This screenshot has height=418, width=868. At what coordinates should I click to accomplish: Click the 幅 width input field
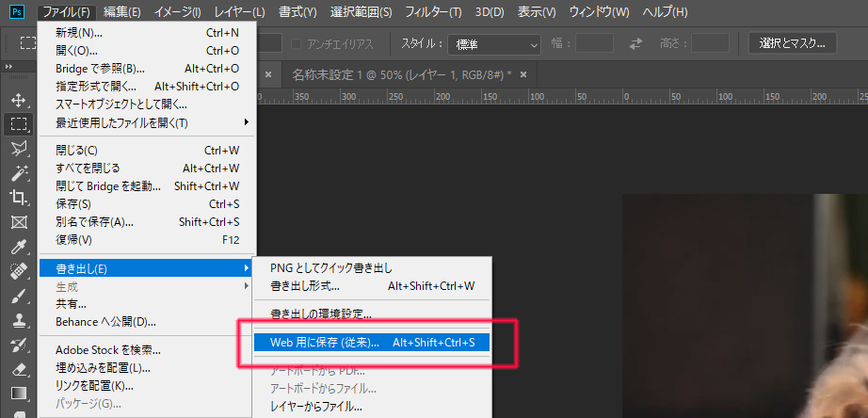[x=594, y=43]
